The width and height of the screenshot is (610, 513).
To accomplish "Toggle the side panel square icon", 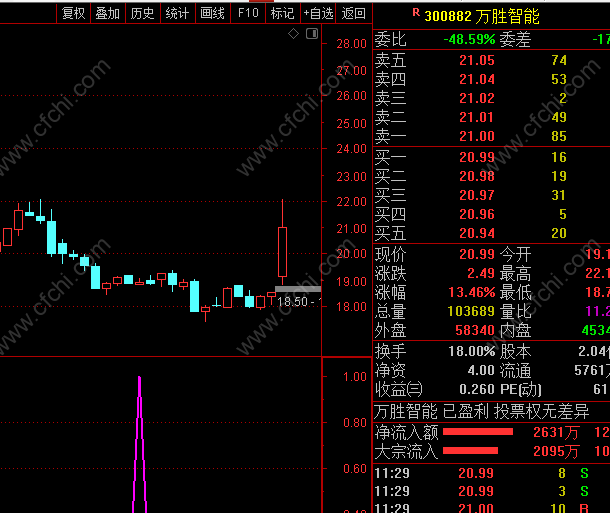I will coord(312,34).
